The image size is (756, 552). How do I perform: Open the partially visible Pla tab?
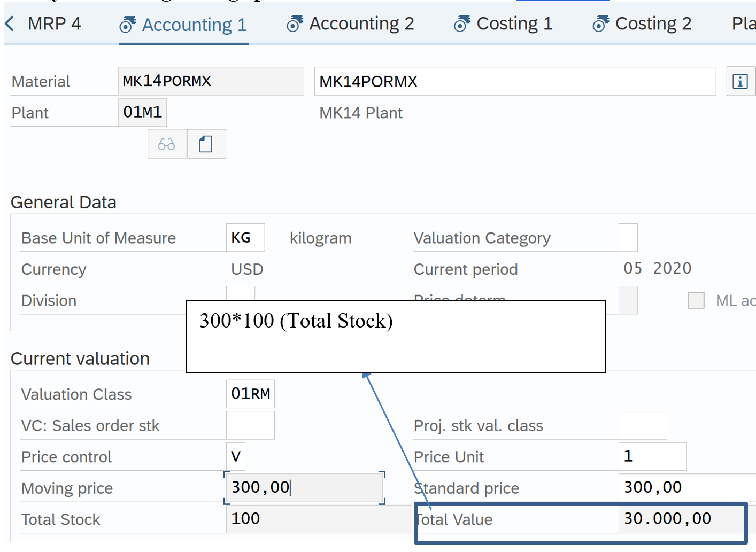coord(743,24)
